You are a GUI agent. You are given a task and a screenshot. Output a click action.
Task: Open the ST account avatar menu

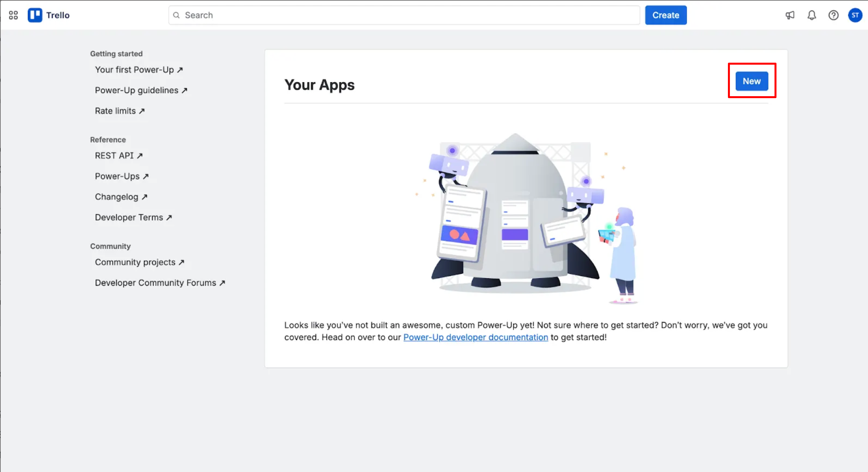[855, 15]
